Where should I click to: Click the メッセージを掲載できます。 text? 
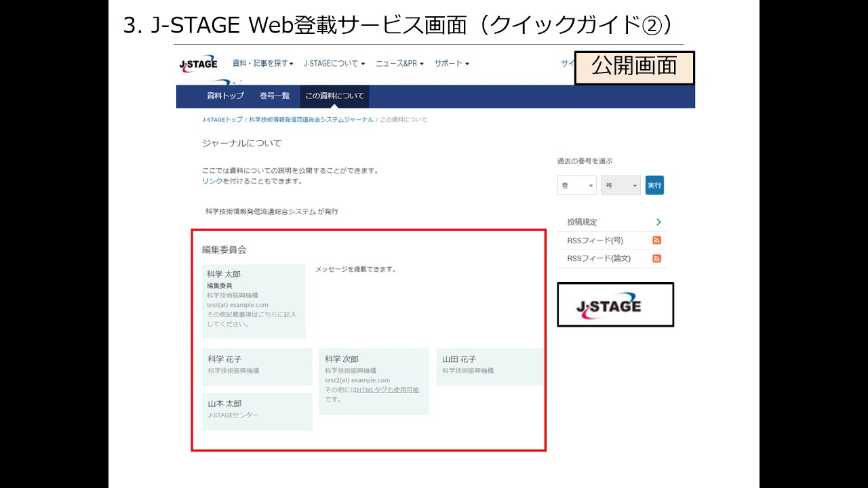tap(355, 269)
